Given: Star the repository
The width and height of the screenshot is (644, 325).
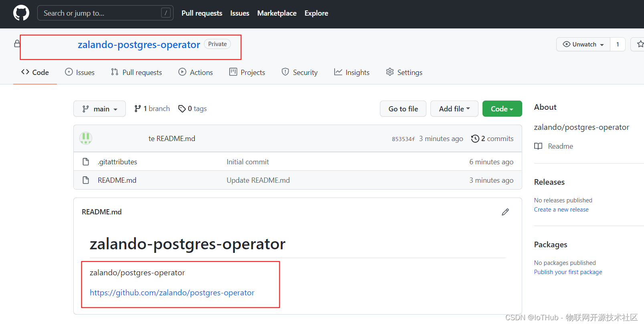Looking at the screenshot, I should 639,44.
